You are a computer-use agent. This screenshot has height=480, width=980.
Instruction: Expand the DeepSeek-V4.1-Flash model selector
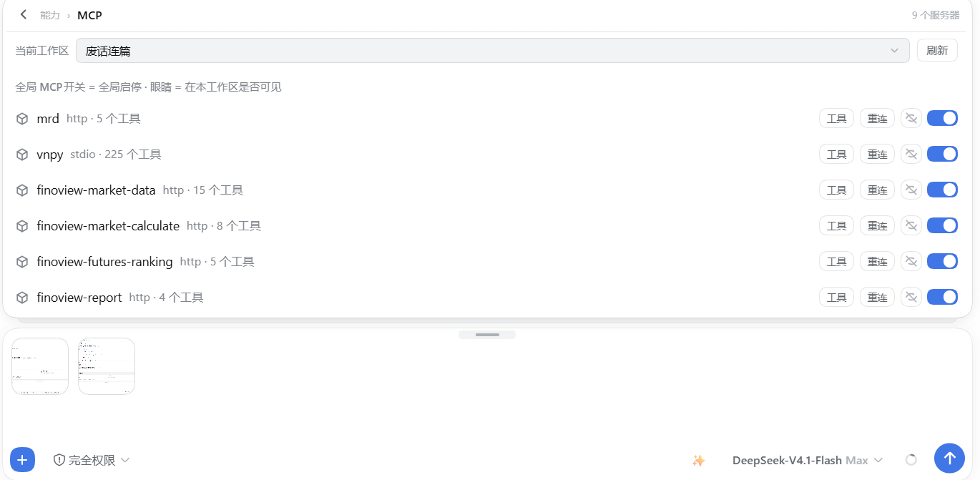(807, 461)
